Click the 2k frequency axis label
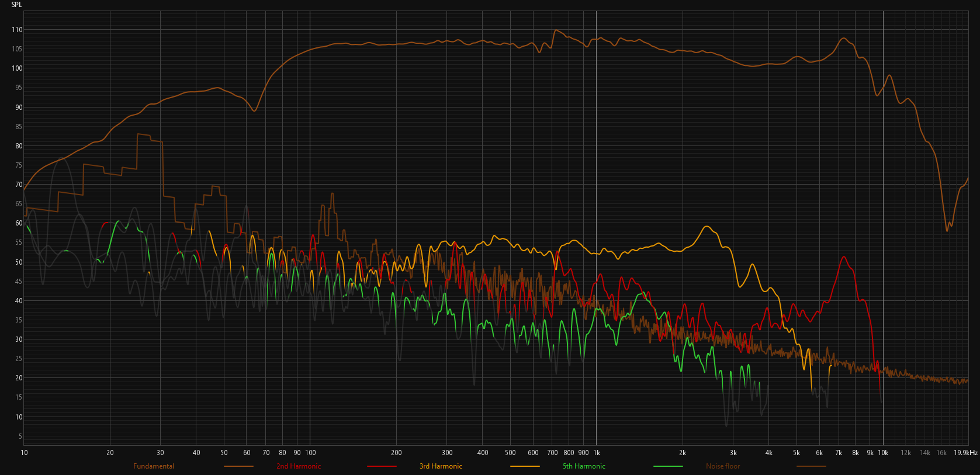 [683, 453]
